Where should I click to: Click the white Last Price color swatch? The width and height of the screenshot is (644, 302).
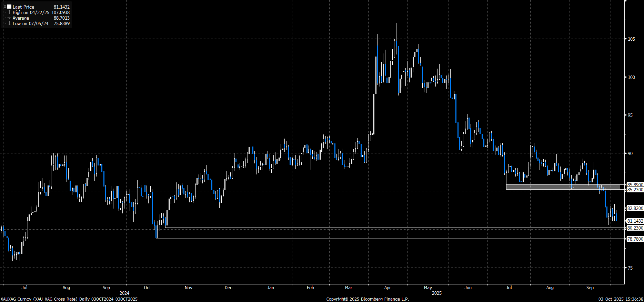point(9,7)
